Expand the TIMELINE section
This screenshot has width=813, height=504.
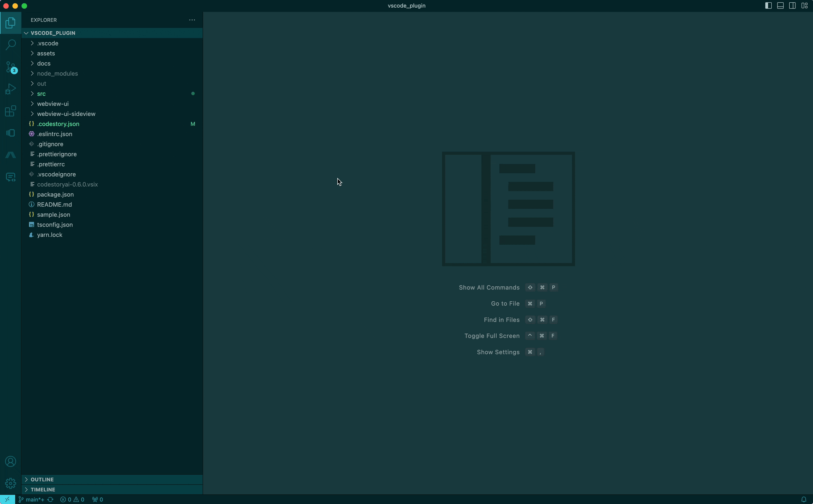pos(43,489)
